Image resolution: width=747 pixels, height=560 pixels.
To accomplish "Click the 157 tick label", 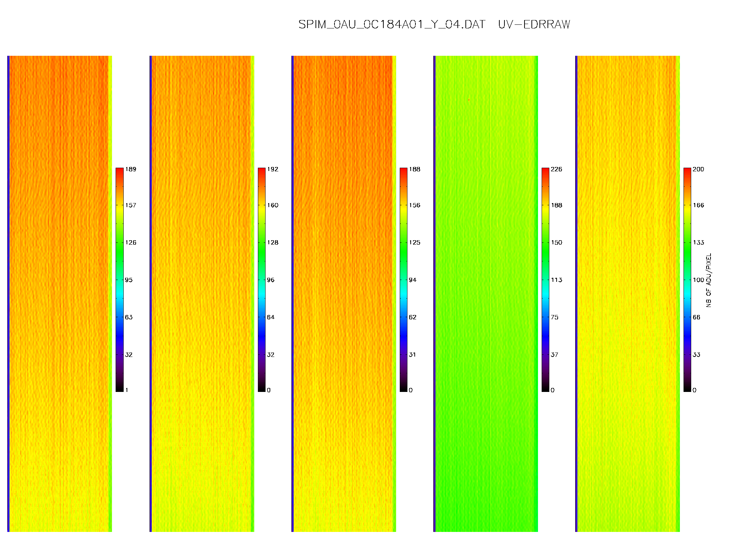I will pos(131,205).
